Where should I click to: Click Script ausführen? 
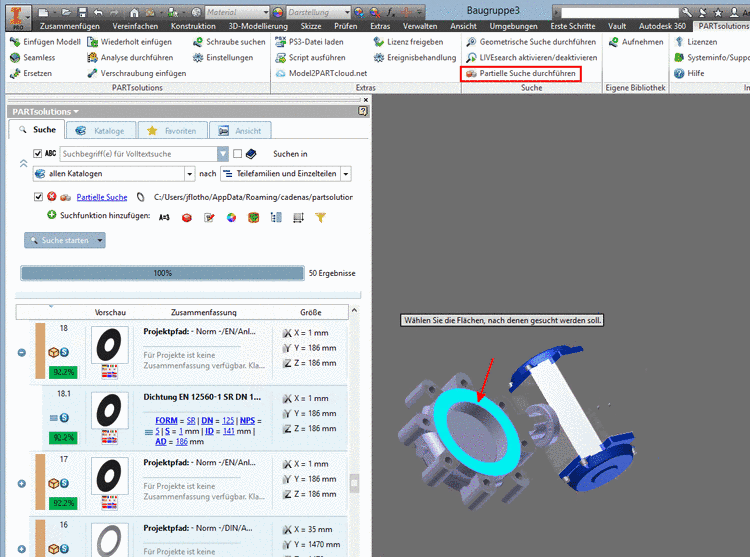pos(310,57)
